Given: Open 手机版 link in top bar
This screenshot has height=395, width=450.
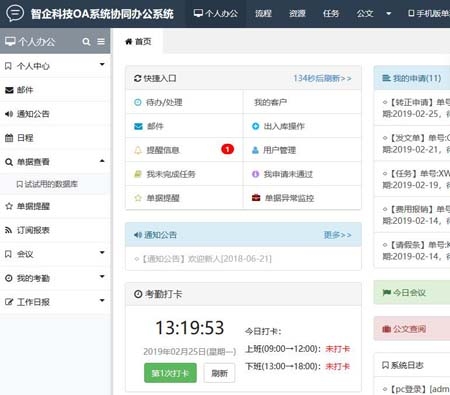Looking at the screenshot, I should (x=429, y=13).
